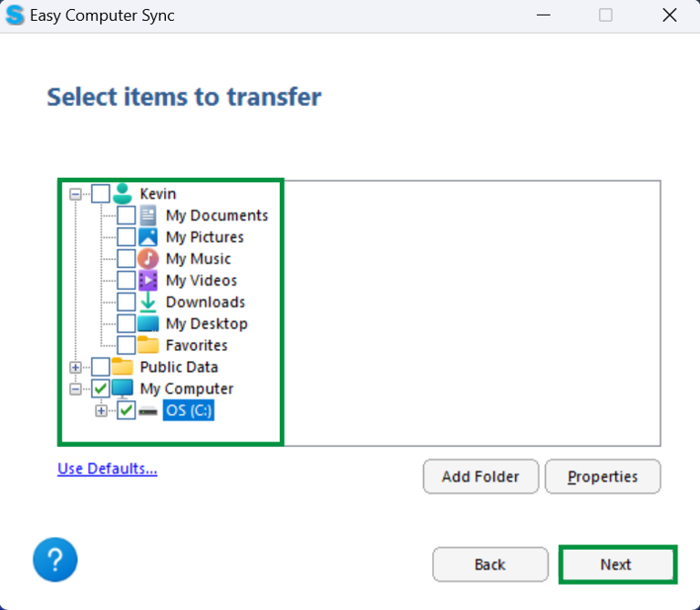Click the Next button

point(616,564)
